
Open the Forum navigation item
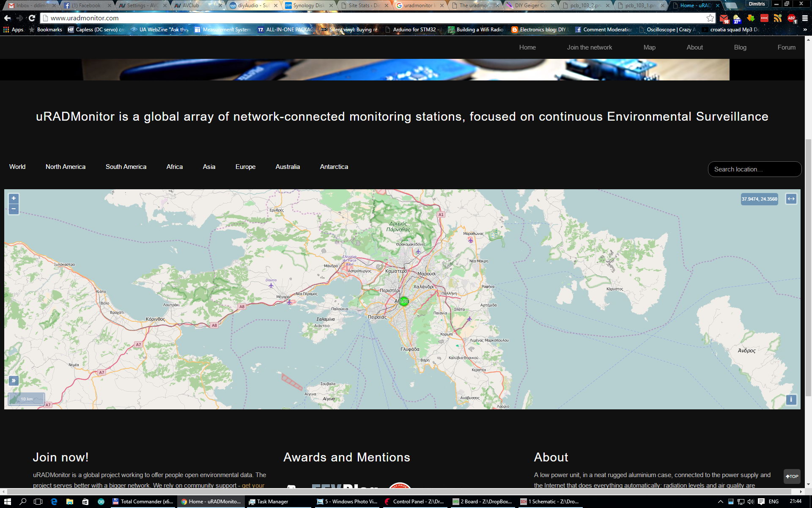click(x=786, y=47)
